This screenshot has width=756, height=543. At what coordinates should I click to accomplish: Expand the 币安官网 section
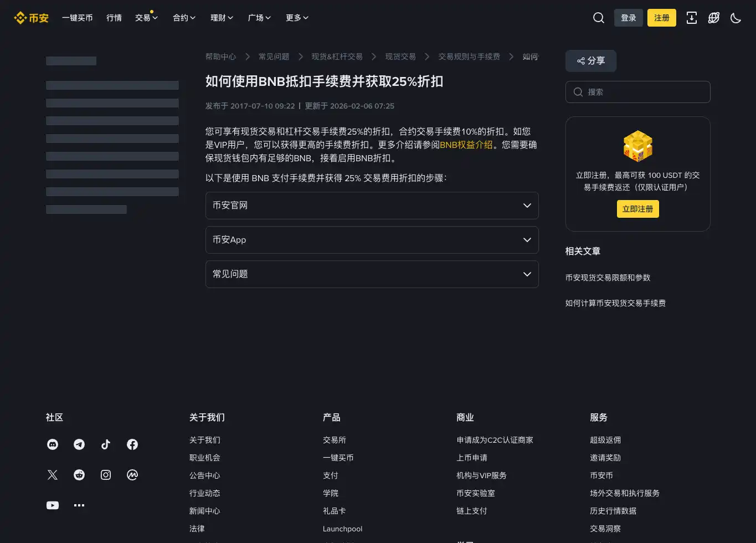pyautogui.click(x=372, y=206)
